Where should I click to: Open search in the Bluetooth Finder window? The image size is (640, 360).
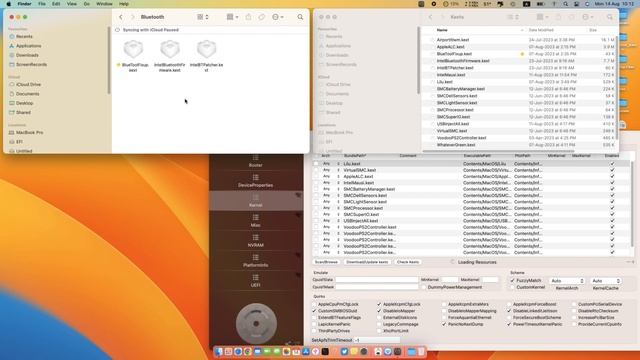(300, 17)
